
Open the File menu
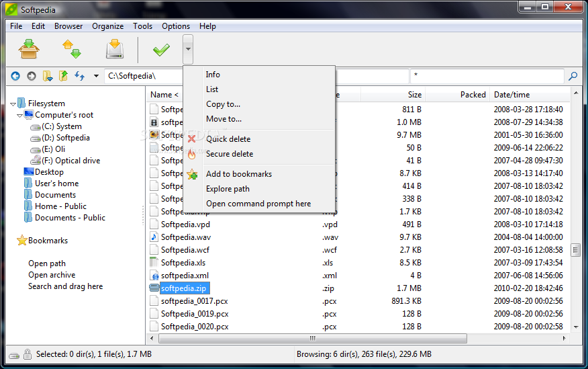click(x=16, y=26)
